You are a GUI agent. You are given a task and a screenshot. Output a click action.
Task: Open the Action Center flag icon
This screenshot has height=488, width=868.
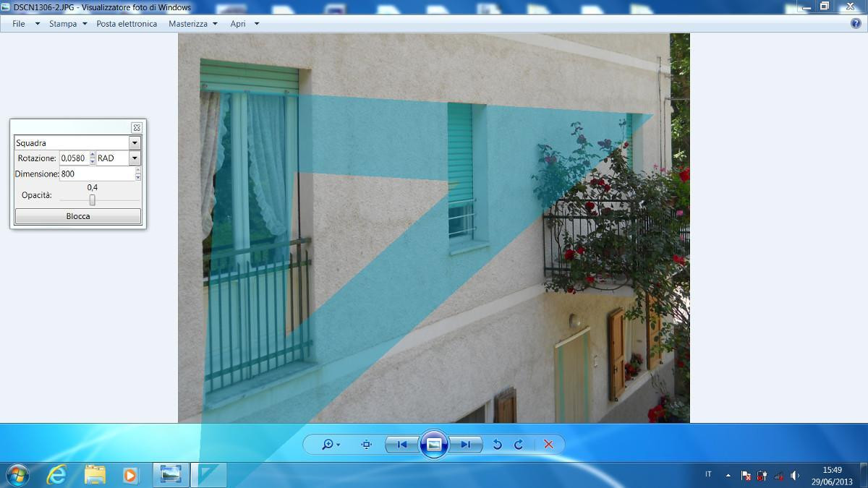pyautogui.click(x=746, y=476)
